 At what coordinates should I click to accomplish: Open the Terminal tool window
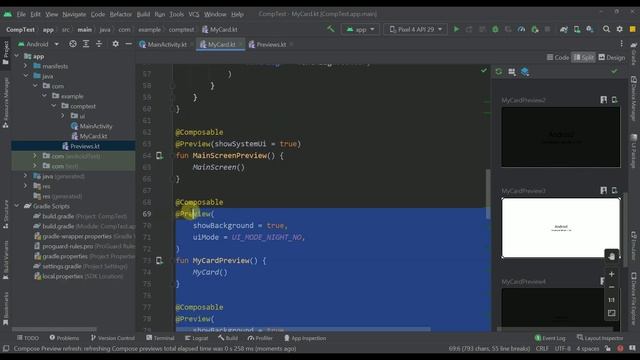click(160, 338)
